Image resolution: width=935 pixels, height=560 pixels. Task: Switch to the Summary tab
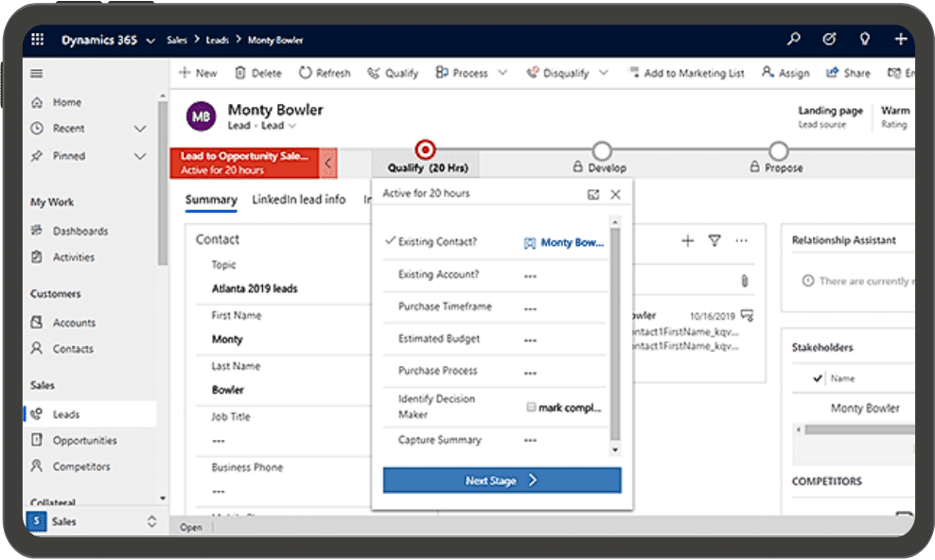211,200
